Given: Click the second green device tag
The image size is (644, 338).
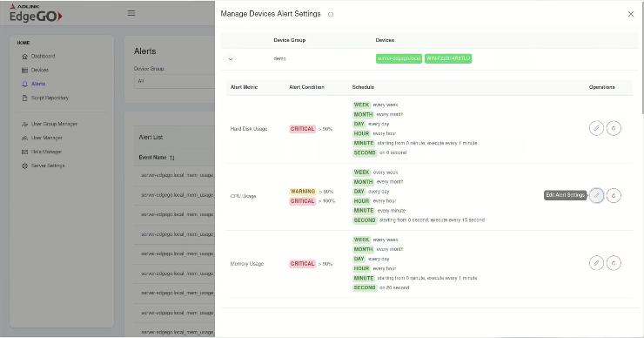Looking at the screenshot, I should 448,58.
